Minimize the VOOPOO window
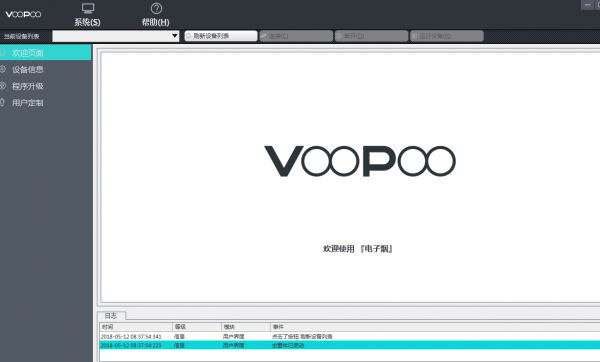Screen dimensions: 600x362 click(587, 5)
